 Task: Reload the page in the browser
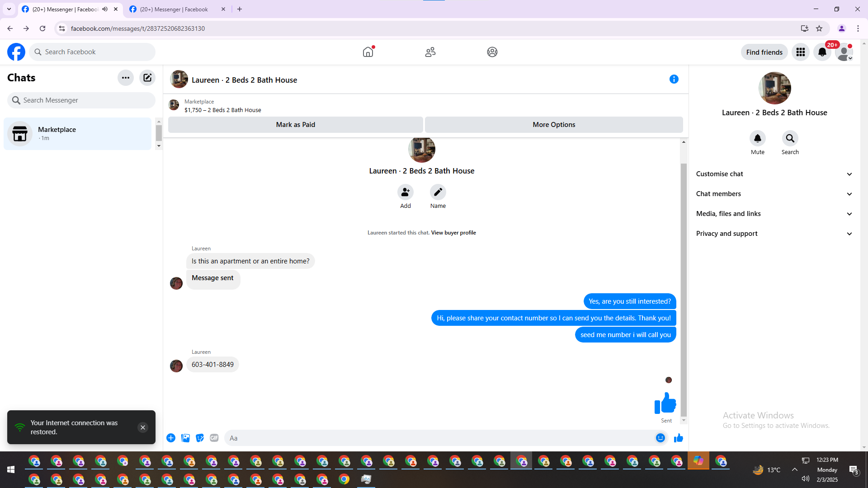(x=42, y=28)
